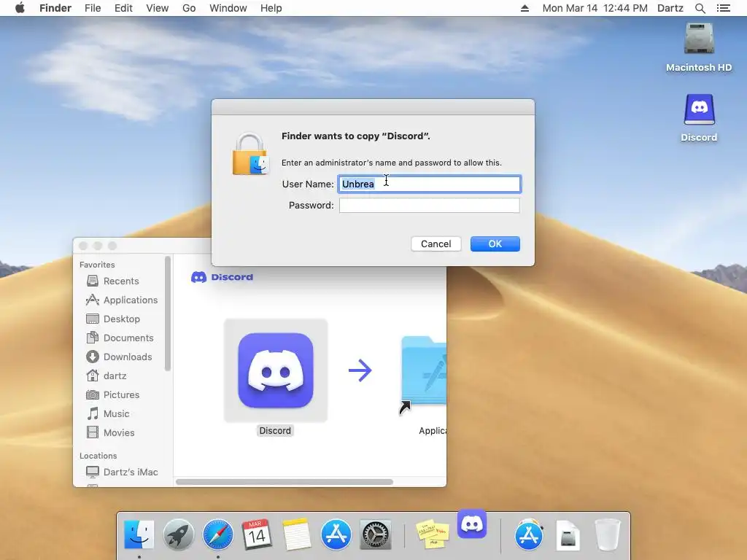This screenshot has width=747, height=560.
Task: Open System Preferences from the Dock
Action: [x=376, y=534]
